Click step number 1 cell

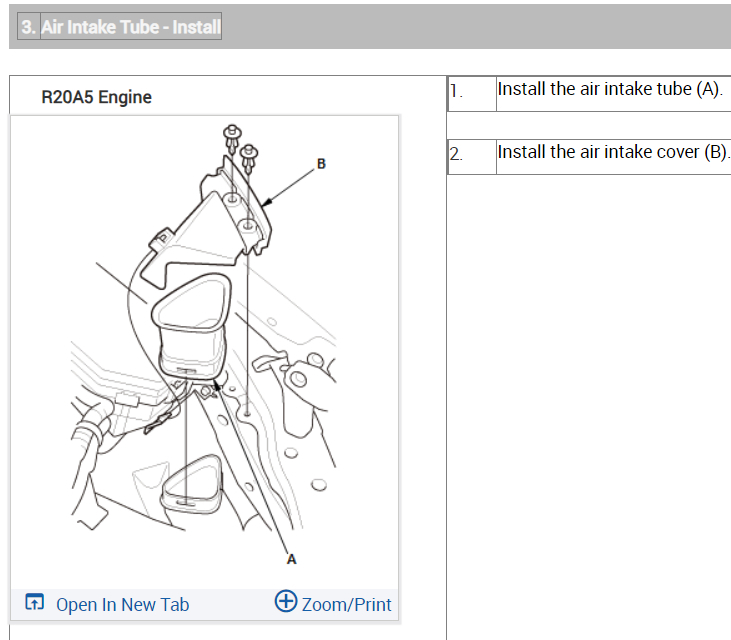pyautogui.click(x=472, y=93)
